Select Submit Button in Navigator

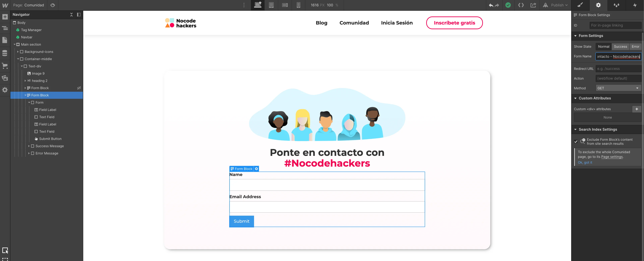click(x=50, y=139)
